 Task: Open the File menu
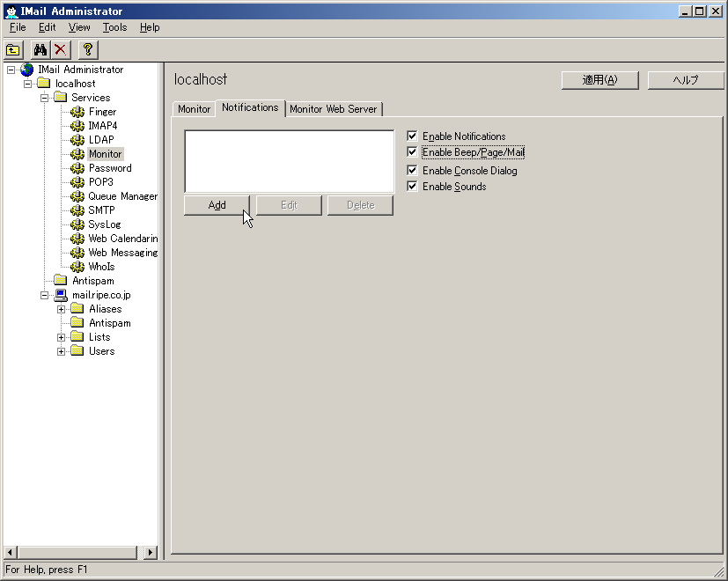18,27
